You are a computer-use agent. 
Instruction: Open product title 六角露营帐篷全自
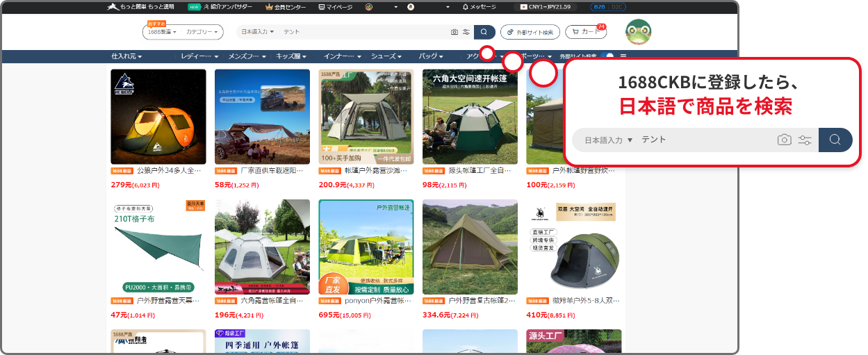[272, 301]
